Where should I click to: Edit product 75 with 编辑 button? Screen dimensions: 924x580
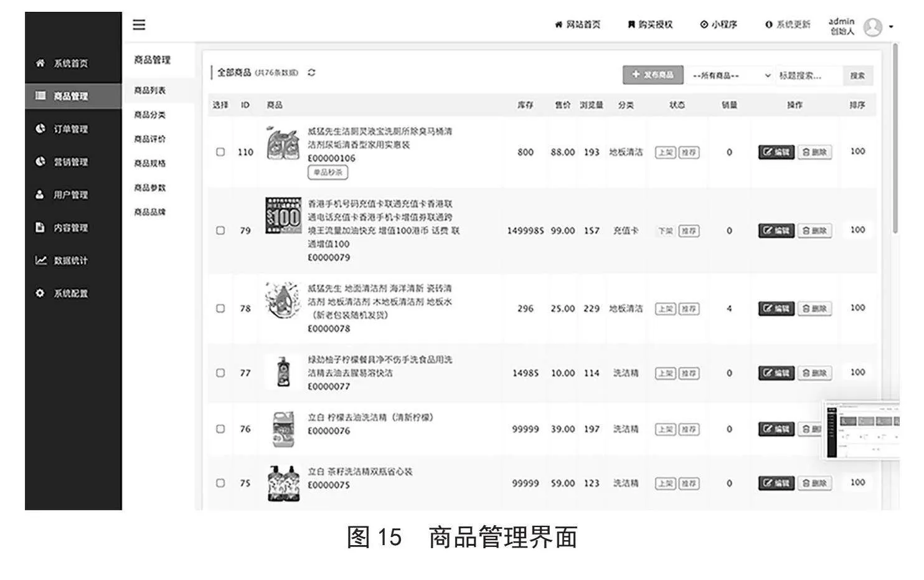tap(776, 483)
